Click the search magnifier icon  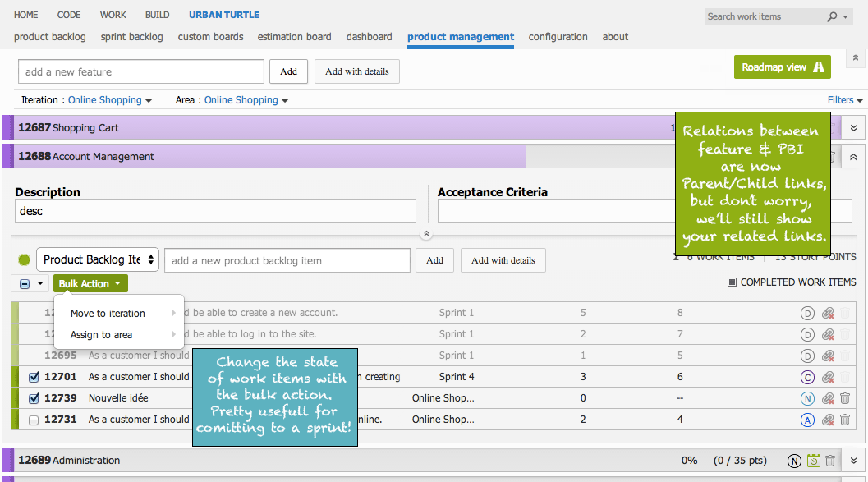832,16
